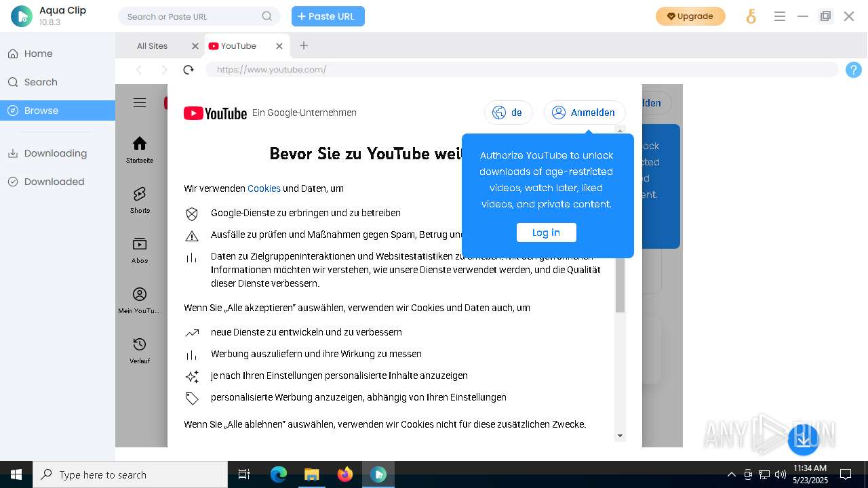Open File Explorer from the taskbar
Image resolution: width=868 pixels, height=488 pixels.
point(311,474)
